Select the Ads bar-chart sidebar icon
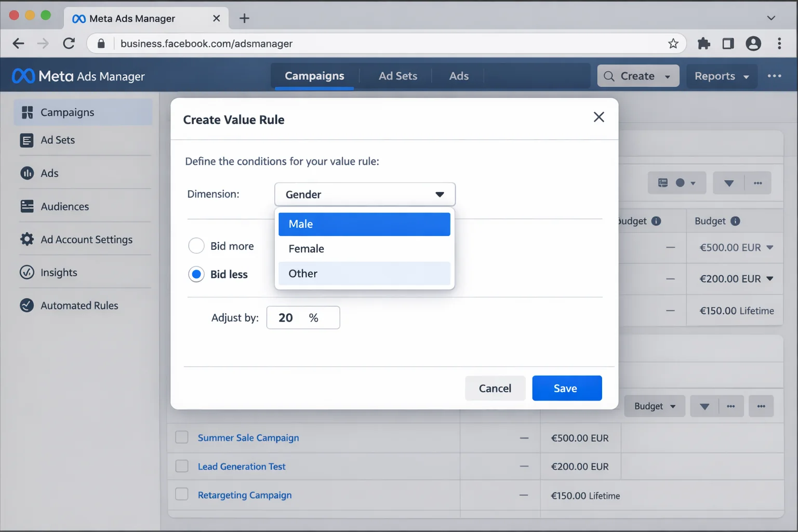 coord(27,173)
